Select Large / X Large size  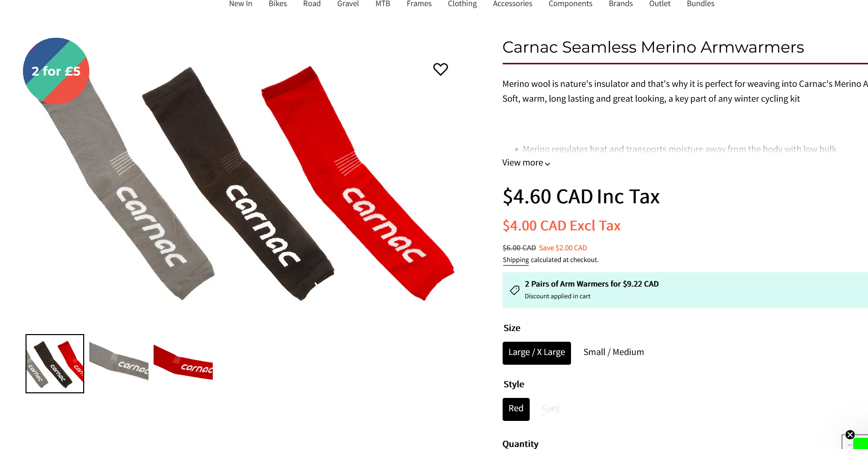(x=536, y=353)
